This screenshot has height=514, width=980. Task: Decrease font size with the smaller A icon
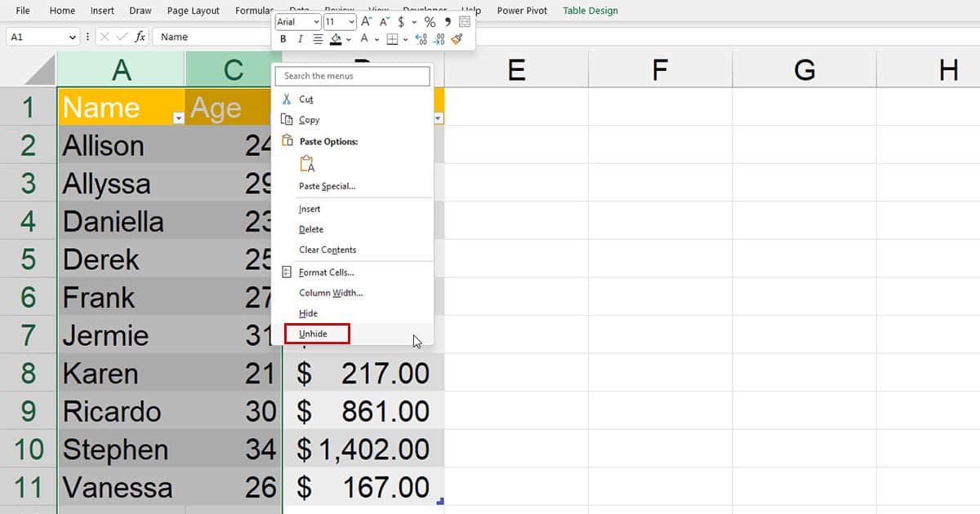[x=385, y=22]
